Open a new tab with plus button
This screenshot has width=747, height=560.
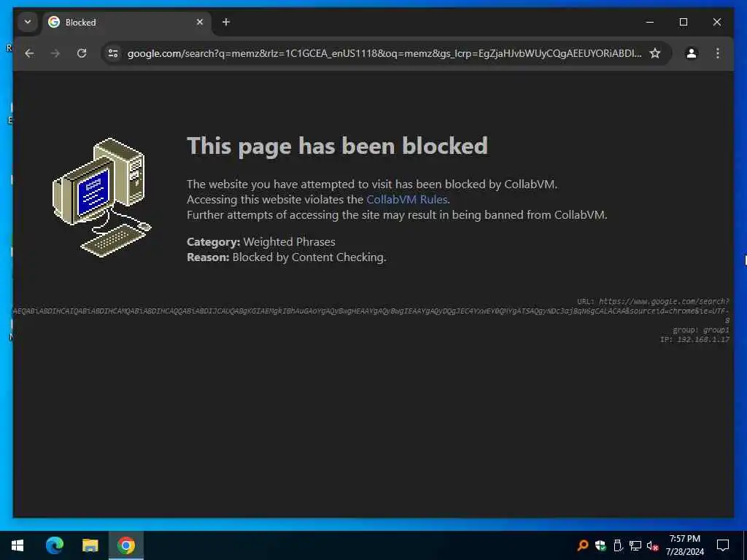[x=226, y=22]
